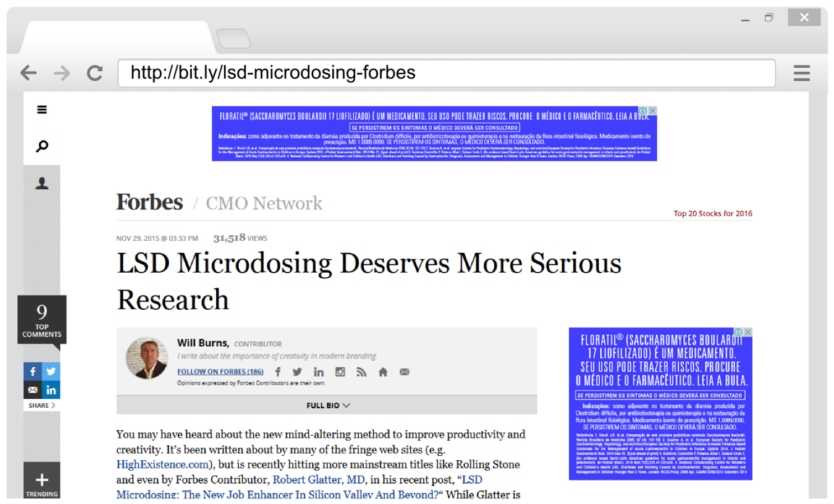834x504 pixels.
Task: Open the empty new tab button
Action: pyautogui.click(x=233, y=39)
